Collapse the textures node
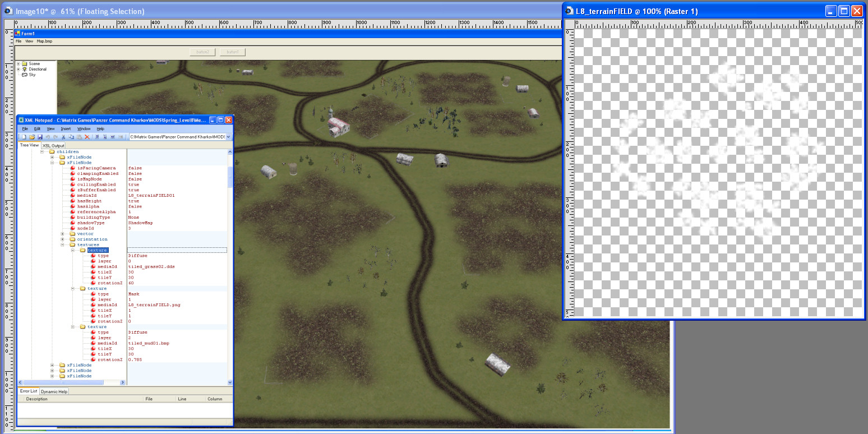 63,245
